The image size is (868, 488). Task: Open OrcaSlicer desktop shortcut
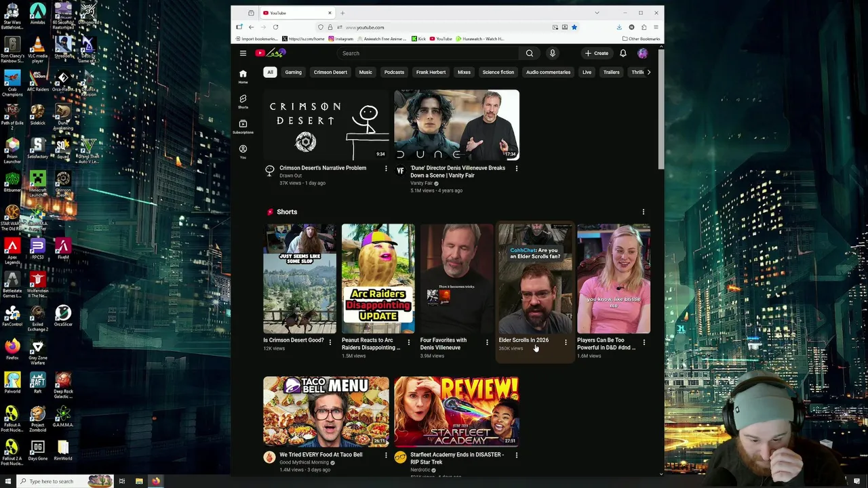point(63,316)
